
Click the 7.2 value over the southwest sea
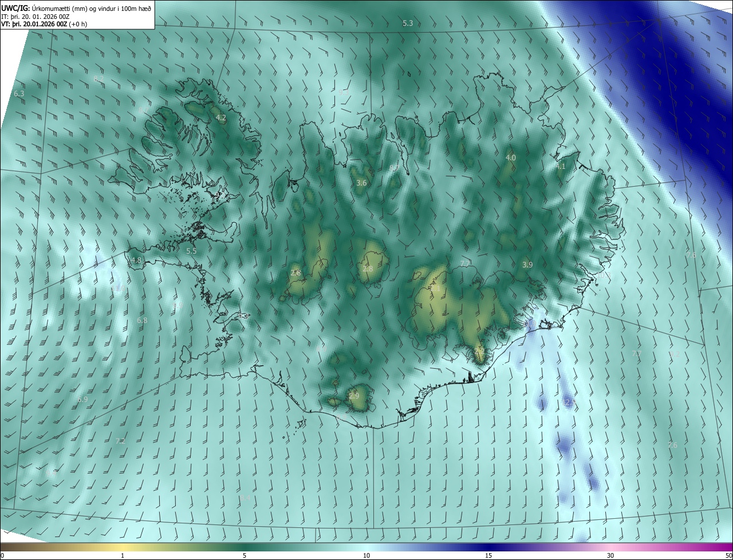click(x=120, y=441)
